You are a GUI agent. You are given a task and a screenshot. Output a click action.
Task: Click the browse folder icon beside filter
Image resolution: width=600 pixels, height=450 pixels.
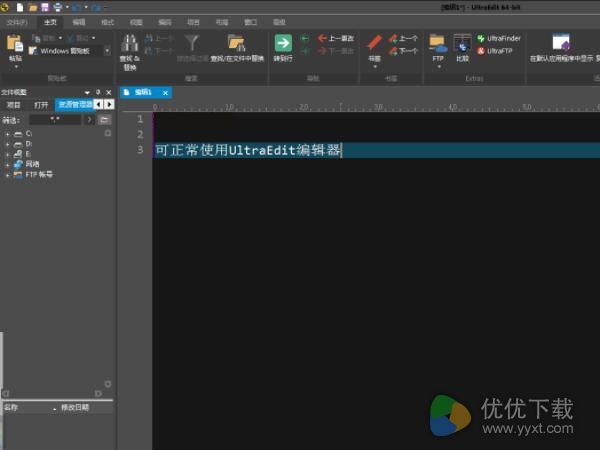[x=104, y=120]
